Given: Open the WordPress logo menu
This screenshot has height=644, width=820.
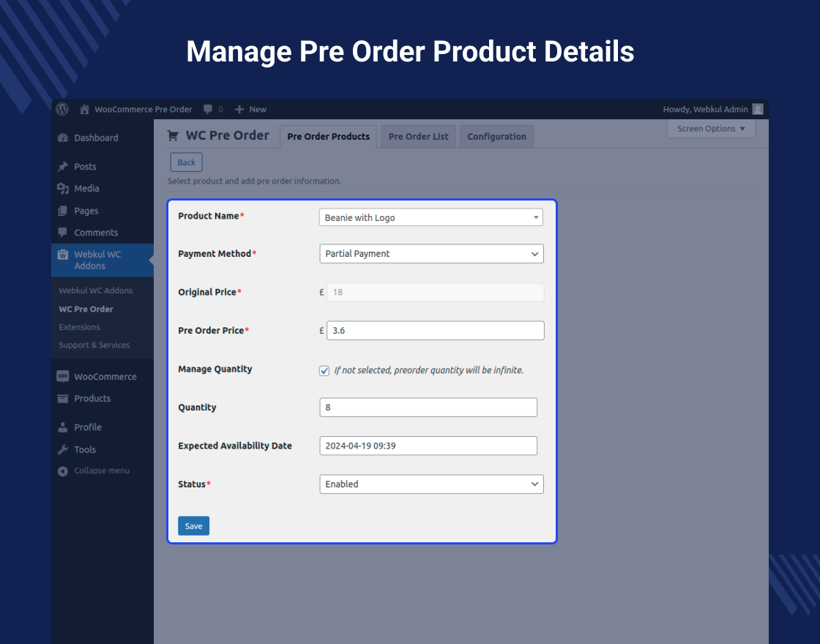Looking at the screenshot, I should (x=62, y=109).
